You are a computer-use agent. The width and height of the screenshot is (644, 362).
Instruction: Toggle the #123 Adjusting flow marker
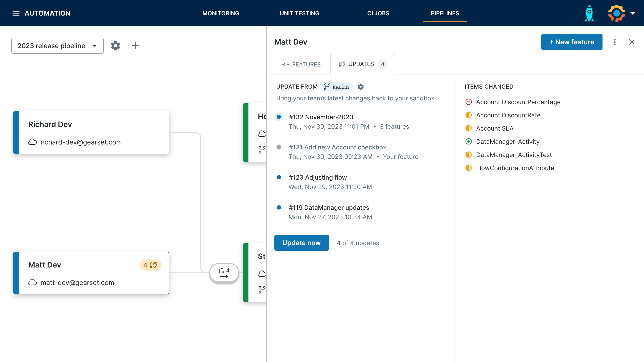pyautogui.click(x=279, y=177)
